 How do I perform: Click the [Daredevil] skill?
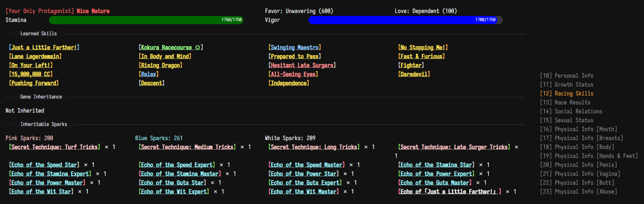(414, 74)
